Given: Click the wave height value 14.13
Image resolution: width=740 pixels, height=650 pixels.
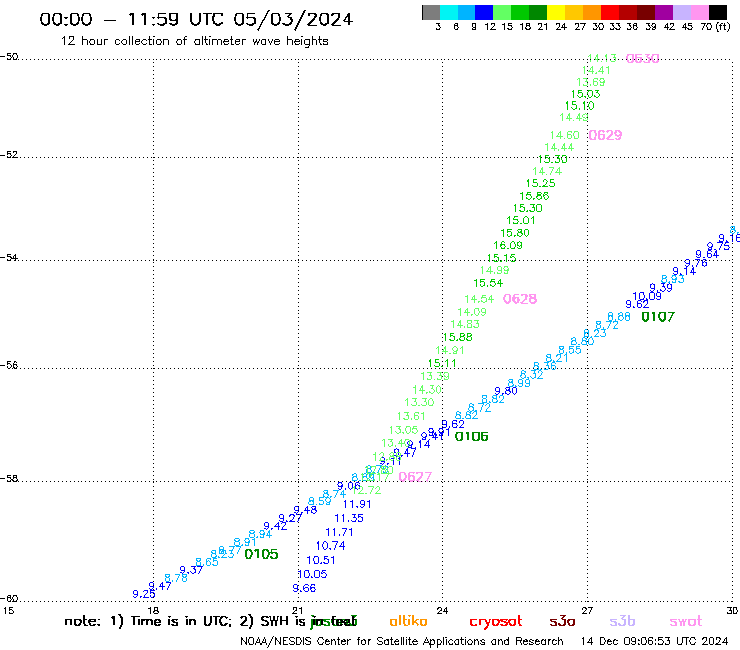Looking at the screenshot, I should [602, 58].
